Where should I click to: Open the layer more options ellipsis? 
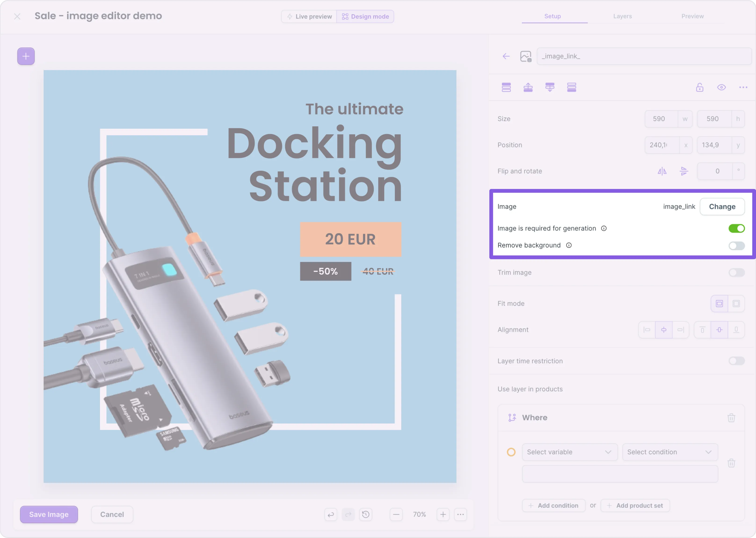point(743,87)
